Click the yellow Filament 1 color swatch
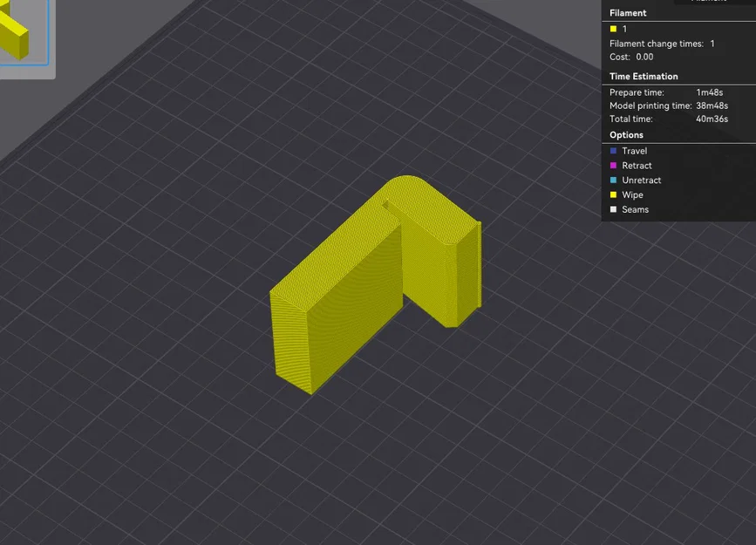756x545 pixels. tap(613, 29)
